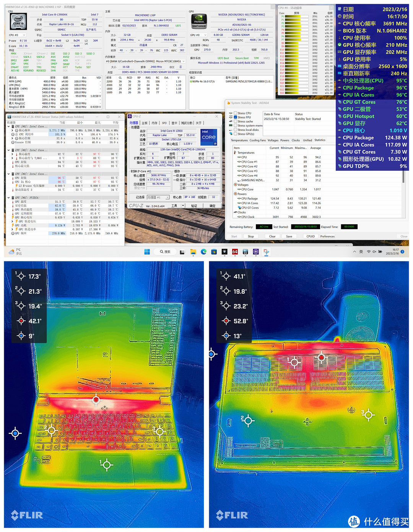Switch to the 主板 tab in CPU-Z
This screenshot has width=413, height=532.
pyautogui.click(x=145, y=123)
